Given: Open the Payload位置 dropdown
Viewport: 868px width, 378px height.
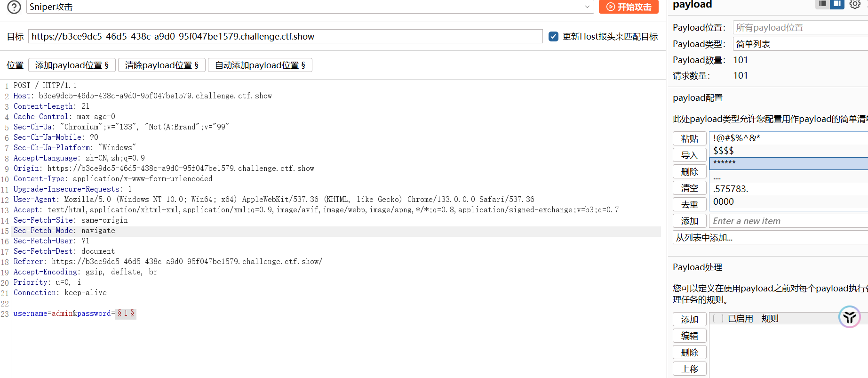Looking at the screenshot, I should point(800,28).
